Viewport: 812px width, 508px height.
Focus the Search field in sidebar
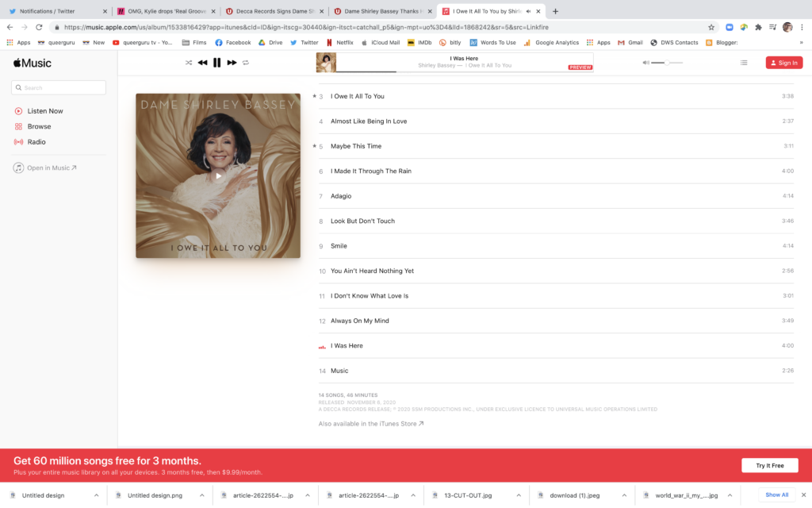59,87
